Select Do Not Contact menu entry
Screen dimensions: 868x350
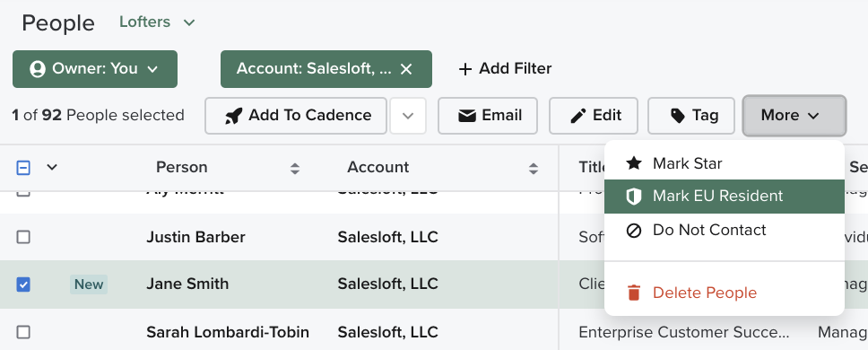(724, 230)
